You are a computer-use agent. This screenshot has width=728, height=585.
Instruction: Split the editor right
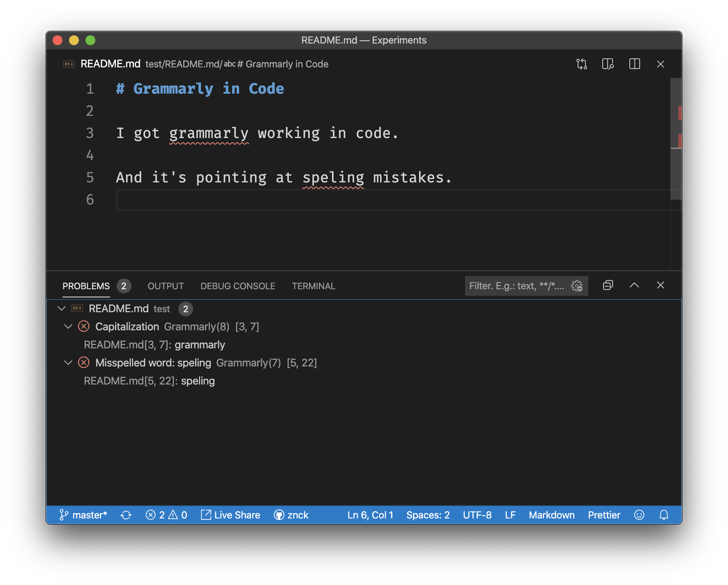634,64
